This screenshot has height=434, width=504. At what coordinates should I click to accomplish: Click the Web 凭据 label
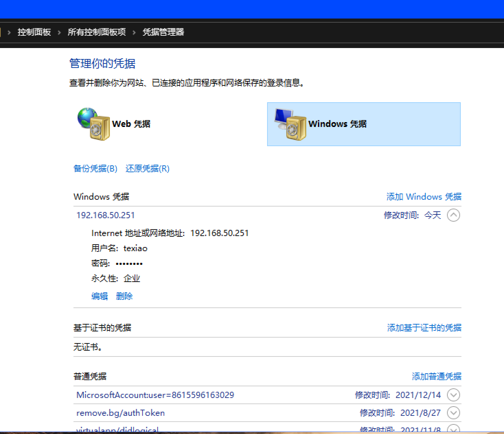click(x=131, y=124)
